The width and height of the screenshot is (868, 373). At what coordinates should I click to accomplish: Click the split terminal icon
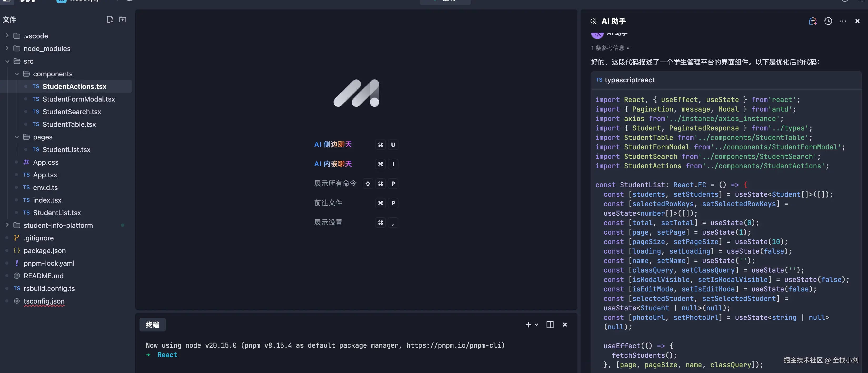[x=550, y=325]
